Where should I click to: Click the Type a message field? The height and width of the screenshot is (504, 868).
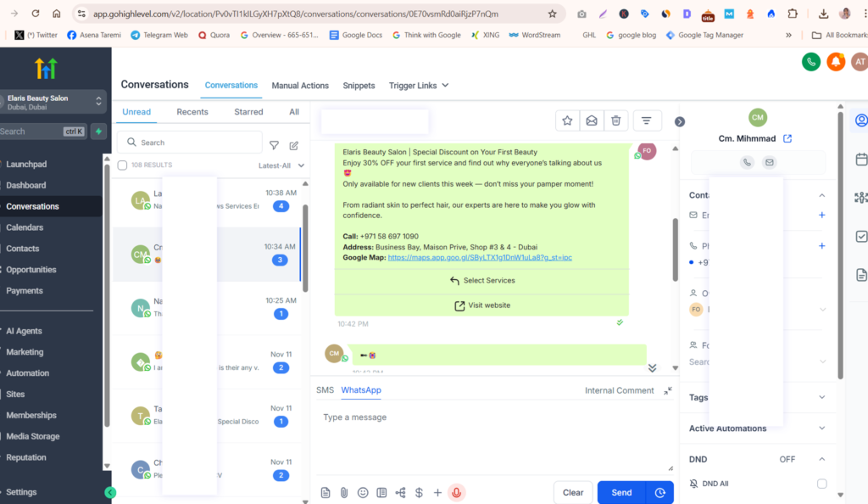(492, 438)
